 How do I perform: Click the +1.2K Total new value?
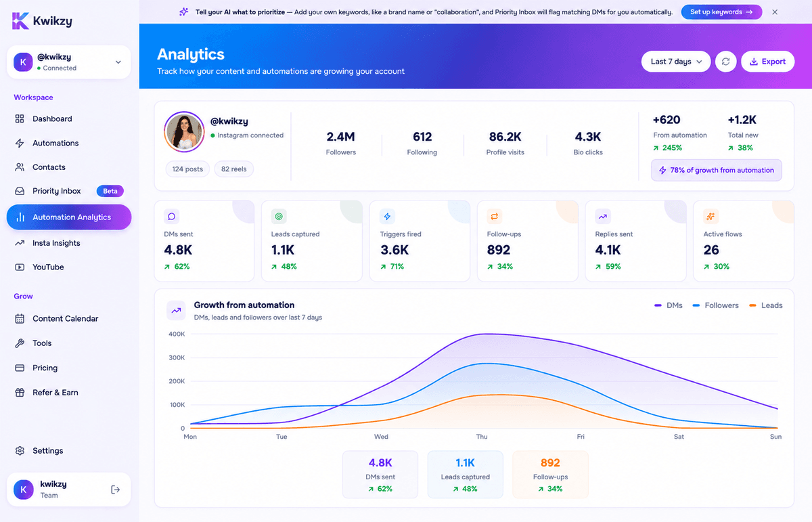[742, 120]
